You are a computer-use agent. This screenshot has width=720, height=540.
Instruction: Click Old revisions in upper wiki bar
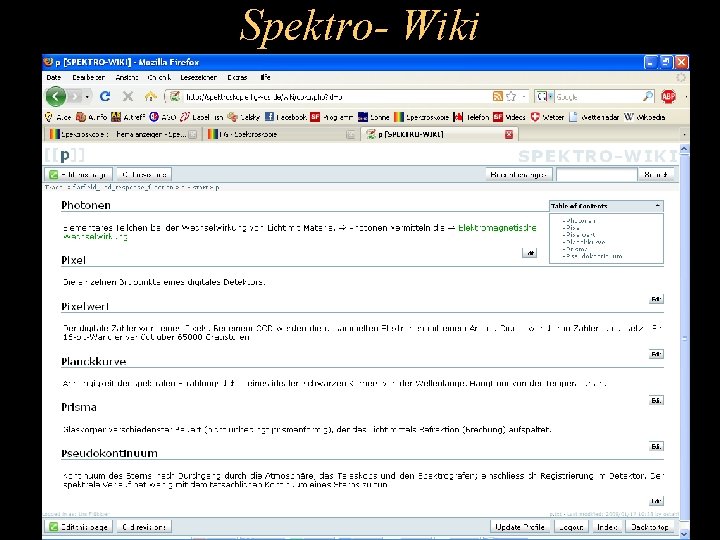click(144, 174)
